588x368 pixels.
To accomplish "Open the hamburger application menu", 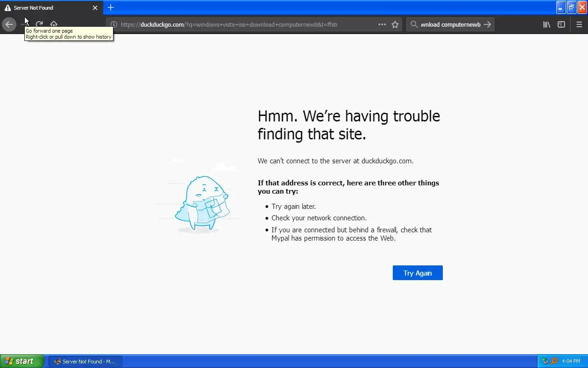I will pos(579,24).
